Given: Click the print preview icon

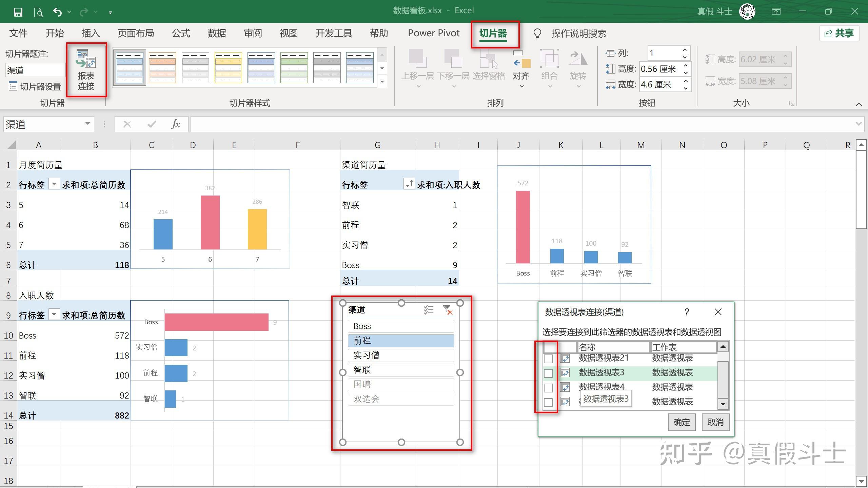Looking at the screenshot, I should tap(39, 13).
